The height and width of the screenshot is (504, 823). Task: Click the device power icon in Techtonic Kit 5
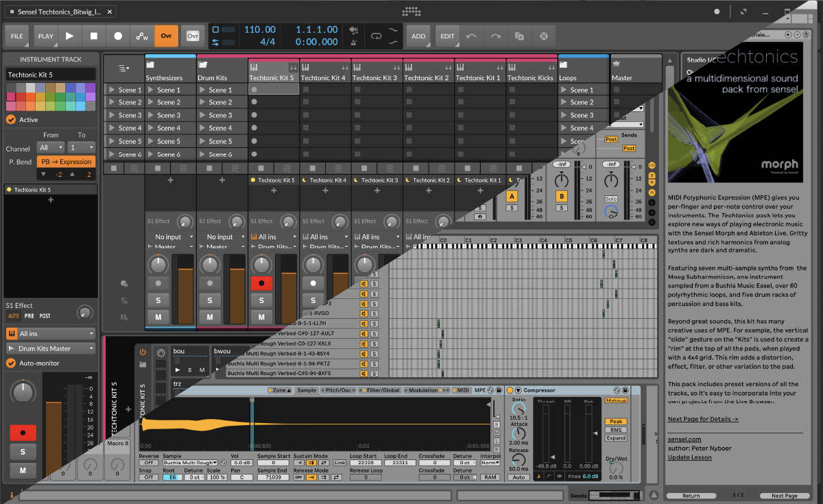[x=143, y=352]
